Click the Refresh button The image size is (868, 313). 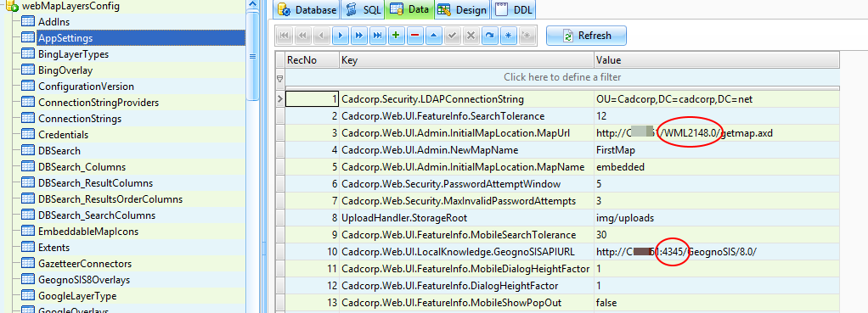586,36
